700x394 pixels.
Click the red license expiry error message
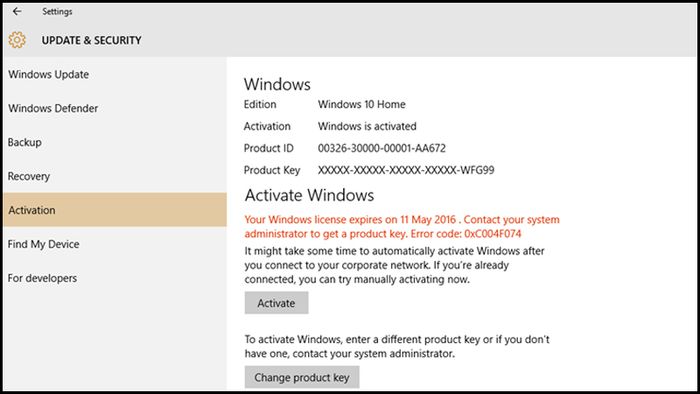tap(402, 227)
